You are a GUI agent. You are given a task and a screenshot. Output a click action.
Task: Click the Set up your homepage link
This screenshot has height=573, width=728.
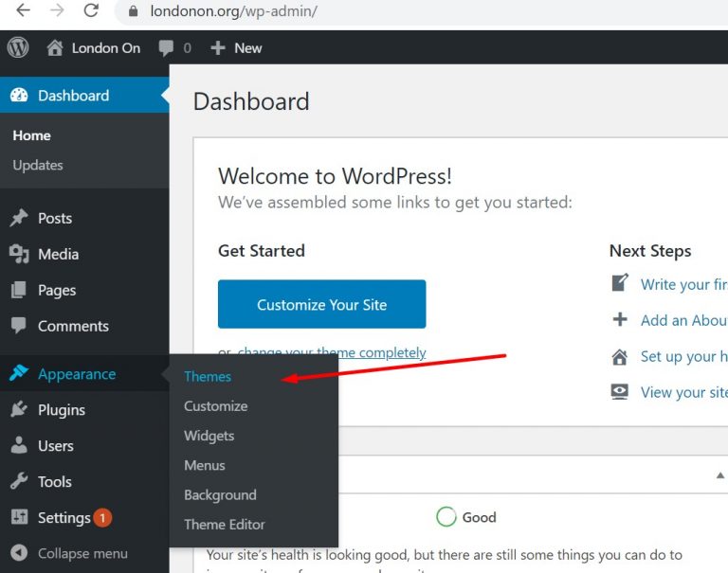(x=684, y=356)
